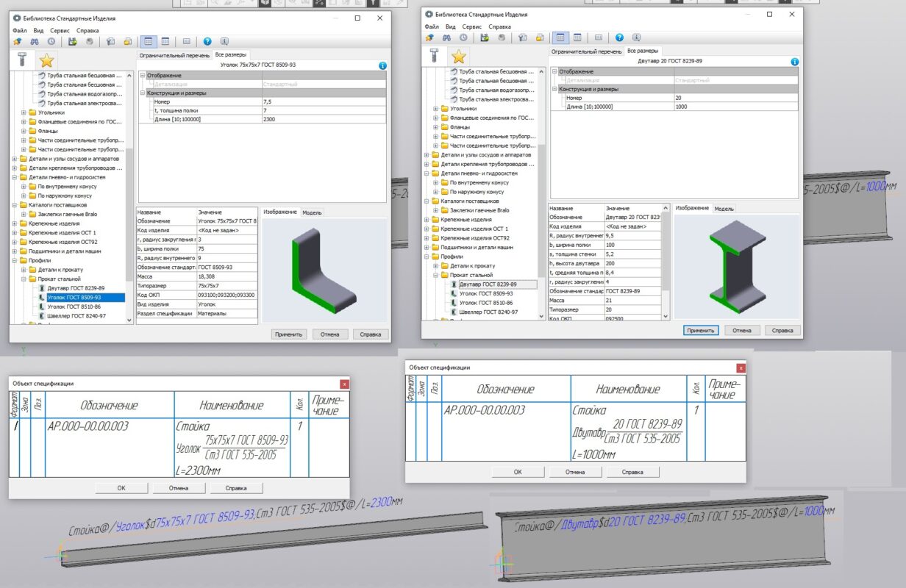Click Длина value 2300 field in left window
Screen dimensions: 906x588
point(323,119)
